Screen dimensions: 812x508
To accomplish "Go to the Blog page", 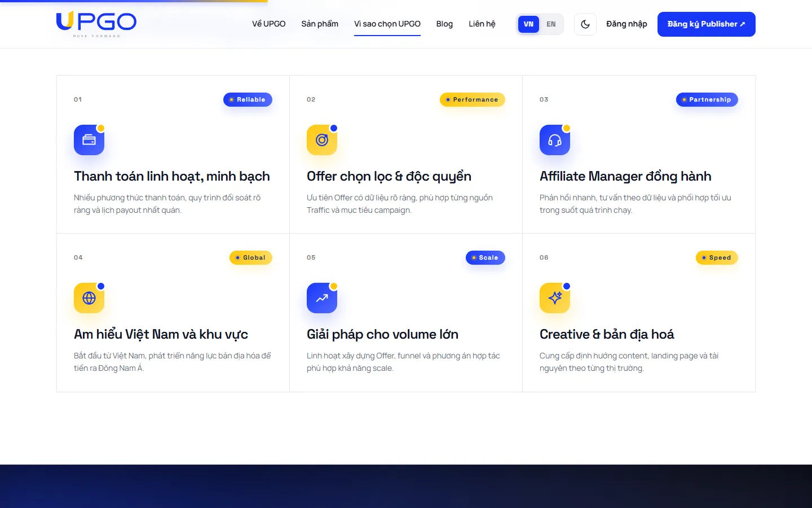I will point(444,24).
